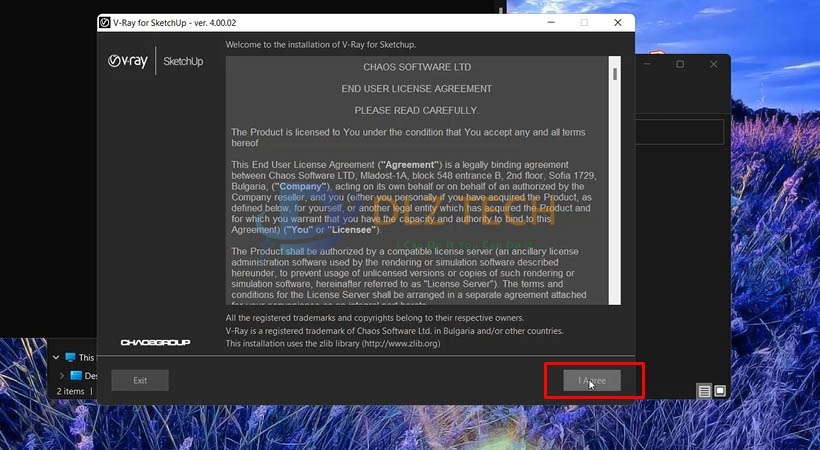Click the scroll up arrow of the license text
This screenshot has width=820, height=450.
pyautogui.click(x=615, y=61)
